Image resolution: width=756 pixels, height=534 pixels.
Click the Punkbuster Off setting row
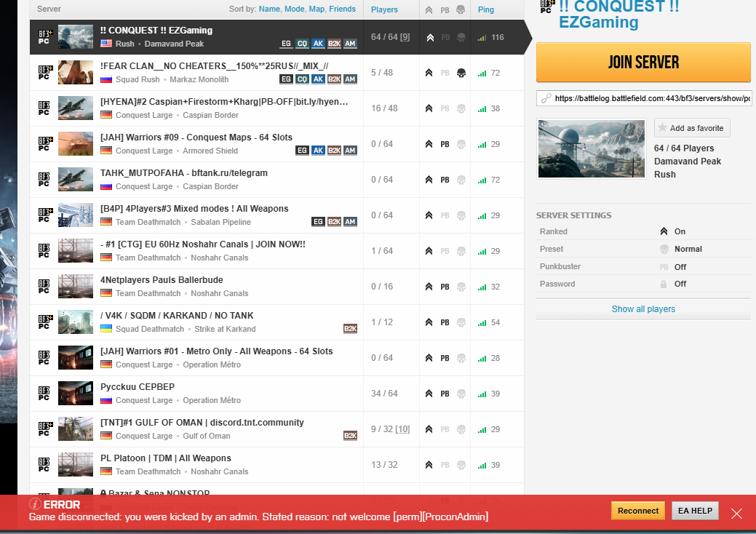coord(643,266)
